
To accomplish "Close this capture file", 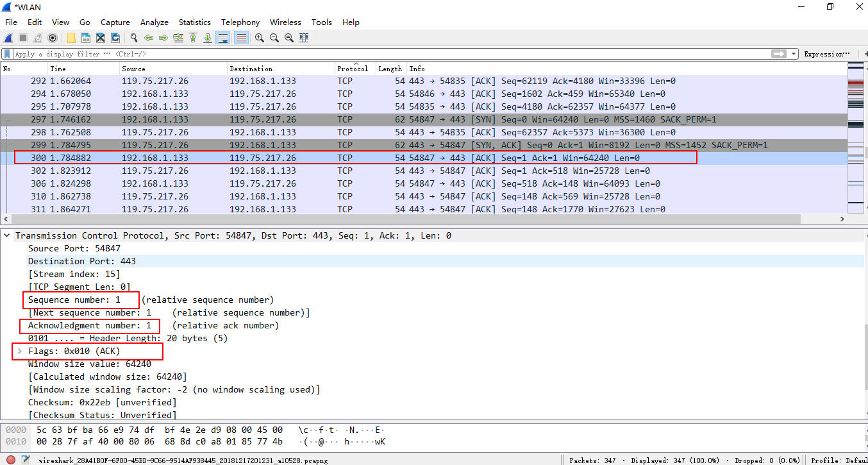I will [101, 38].
